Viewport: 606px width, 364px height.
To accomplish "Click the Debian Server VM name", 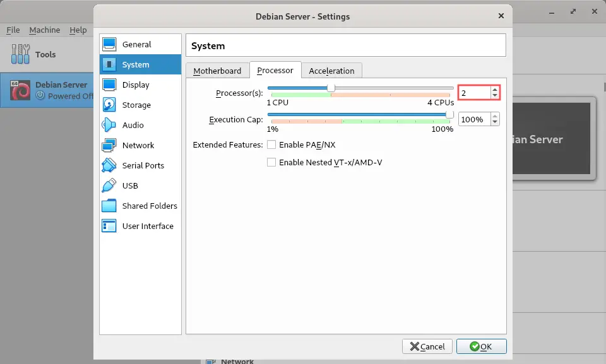I will (61, 85).
